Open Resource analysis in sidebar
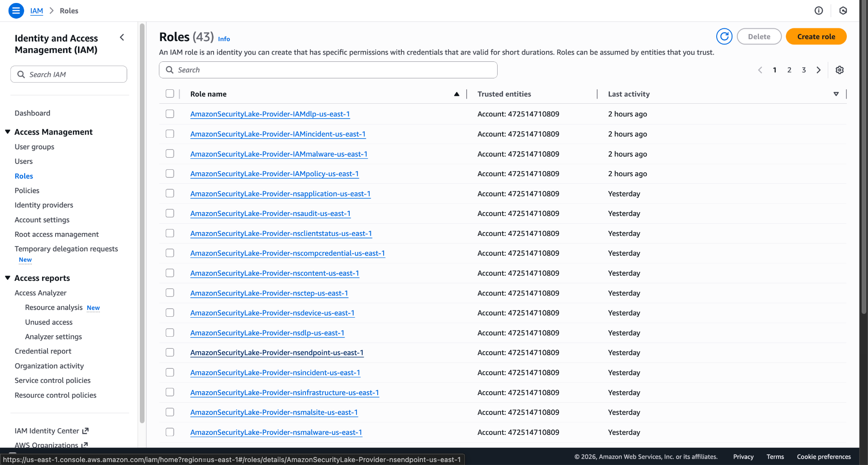The width and height of the screenshot is (868, 465). pyautogui.click(x=53, y=307)
